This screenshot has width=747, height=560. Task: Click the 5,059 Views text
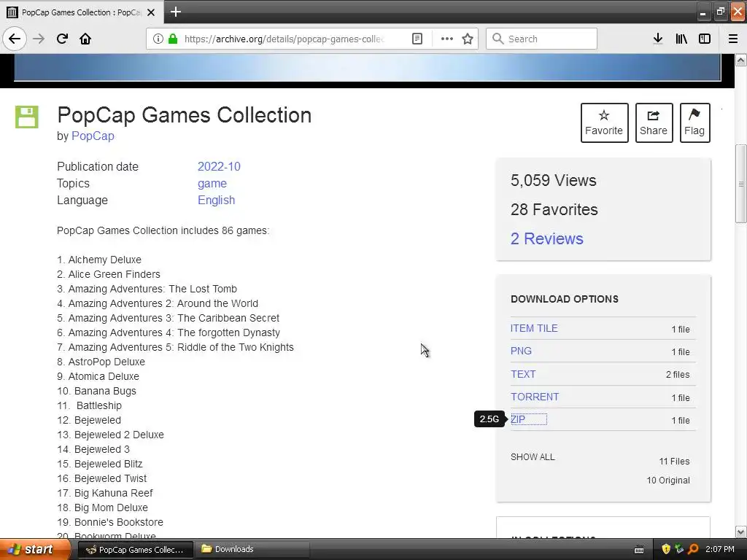[x=553, y=180]
